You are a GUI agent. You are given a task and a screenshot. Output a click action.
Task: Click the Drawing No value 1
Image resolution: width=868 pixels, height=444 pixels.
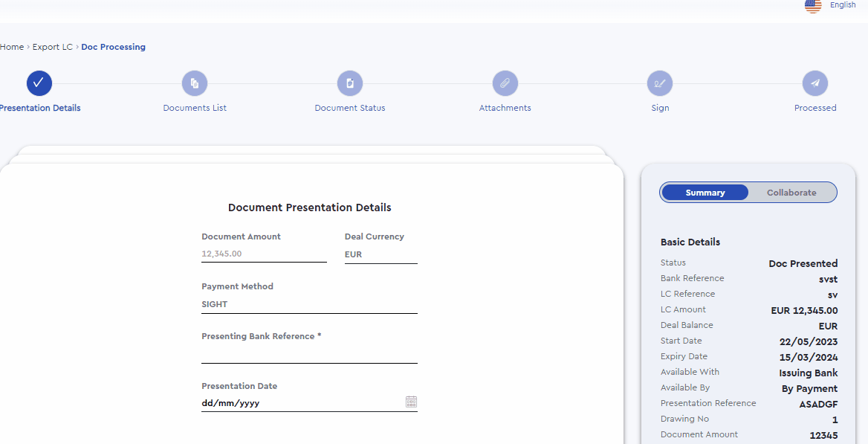[x=835, y=419]
